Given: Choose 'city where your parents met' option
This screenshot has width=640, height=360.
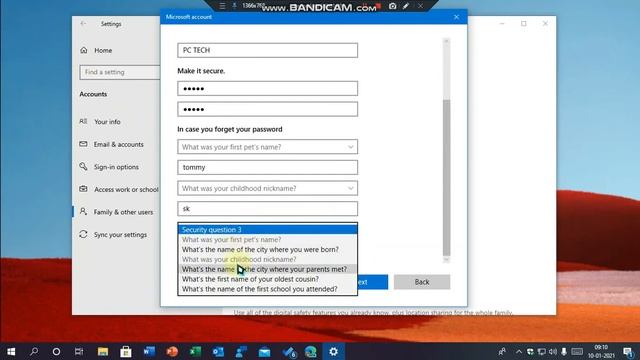Looking at the screenshot, I should point(267,269).
